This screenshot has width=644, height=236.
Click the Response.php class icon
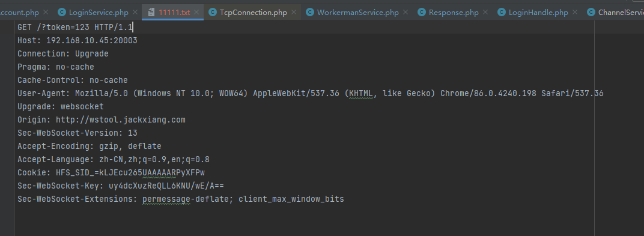point(421,13)
